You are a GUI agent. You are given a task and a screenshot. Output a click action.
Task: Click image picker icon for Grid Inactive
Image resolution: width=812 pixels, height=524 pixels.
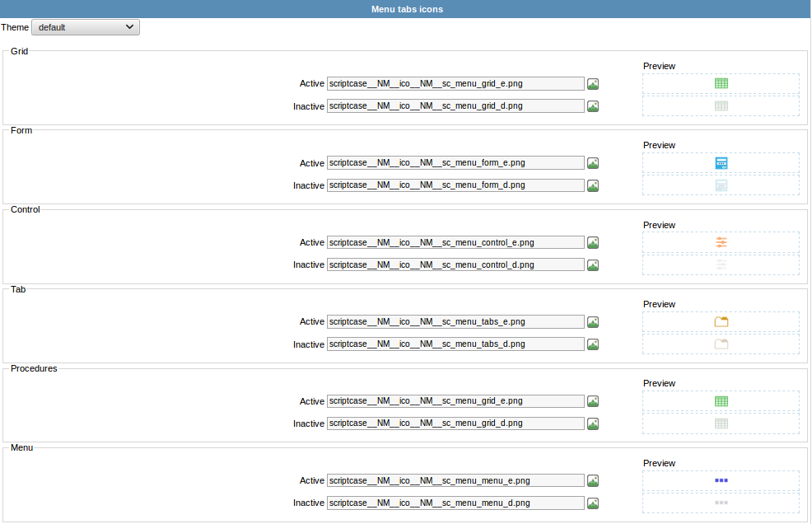(593, 106)
